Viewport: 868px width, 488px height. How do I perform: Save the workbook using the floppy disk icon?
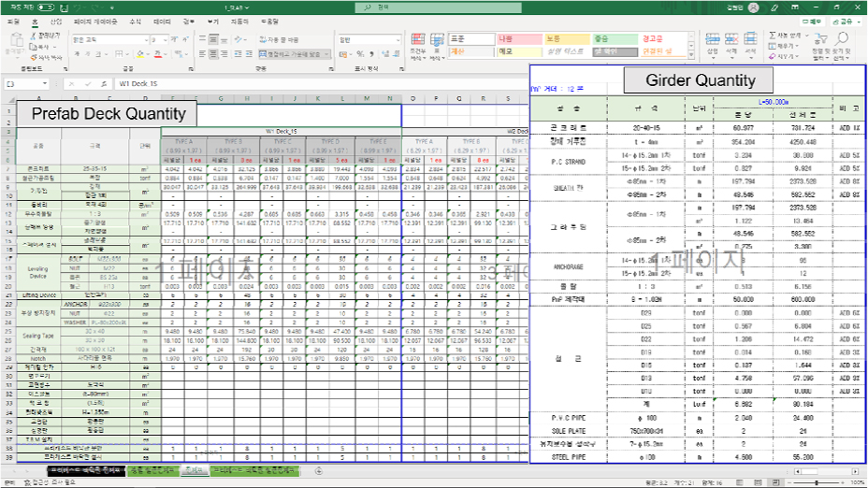pos(65,7)
